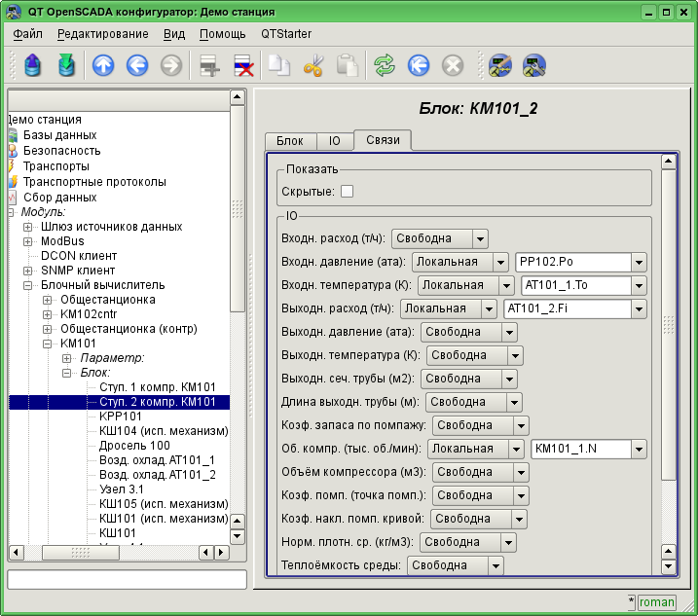Click the Cut item scissors icon
This screenshot has width=698, height=616.
(x=313, y=66)
